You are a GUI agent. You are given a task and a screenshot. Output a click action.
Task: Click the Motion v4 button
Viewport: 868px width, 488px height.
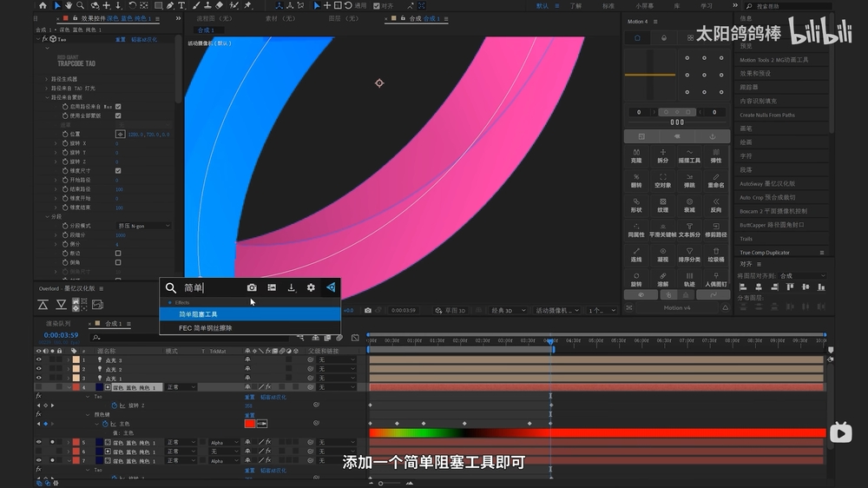point(676,307)
